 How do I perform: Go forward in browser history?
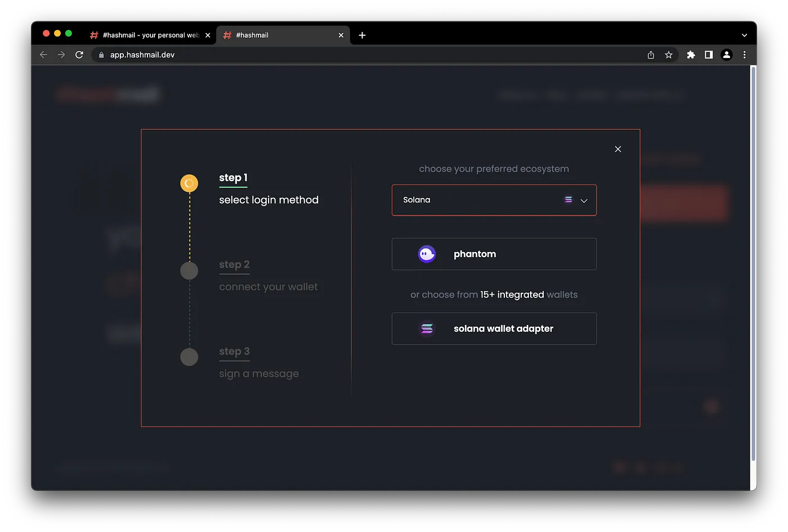click(x=61, y=55)
